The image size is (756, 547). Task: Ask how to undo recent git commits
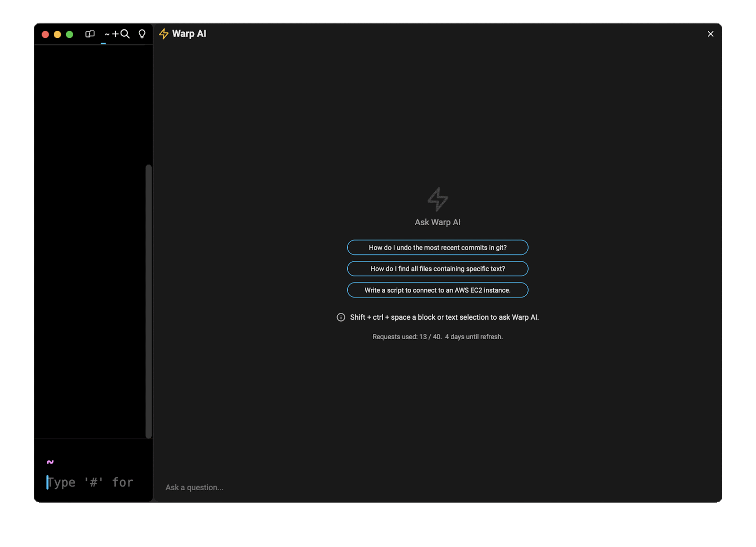tap(438, 247)
